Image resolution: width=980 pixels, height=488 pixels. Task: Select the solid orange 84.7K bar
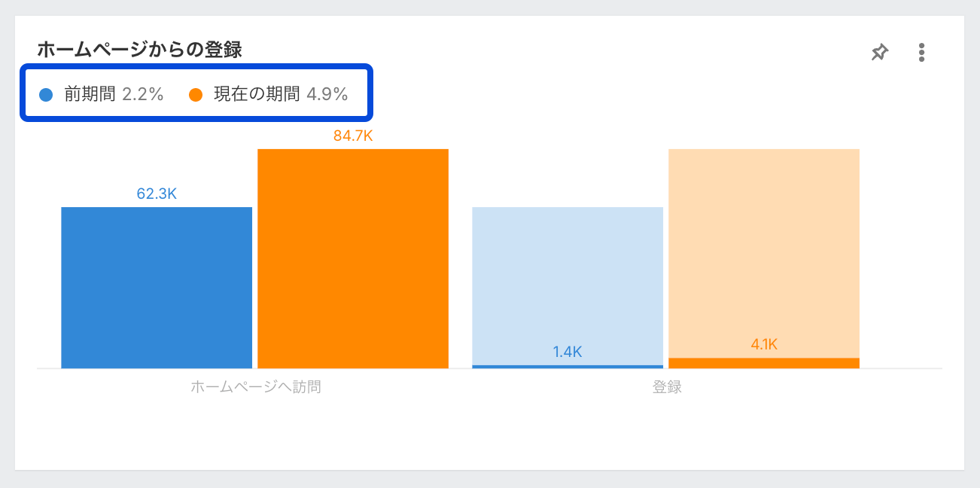353,258
